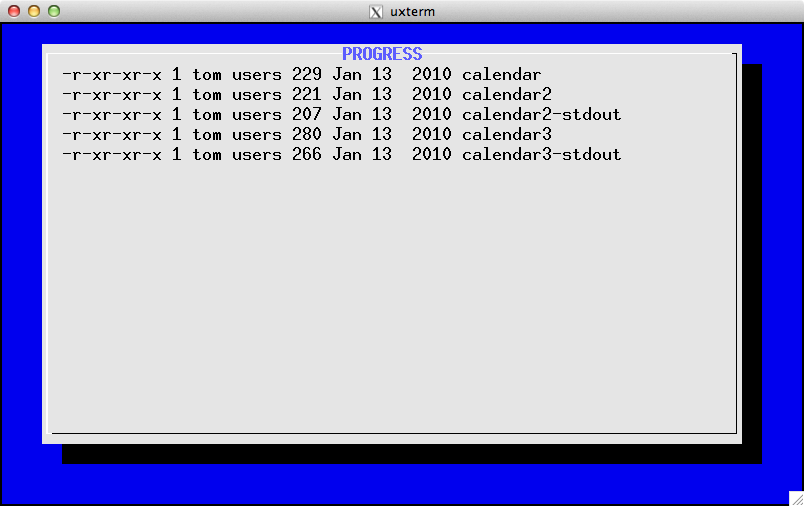Select the calendar2-stdout filename
Screen dimensions: 804x506
541,115
